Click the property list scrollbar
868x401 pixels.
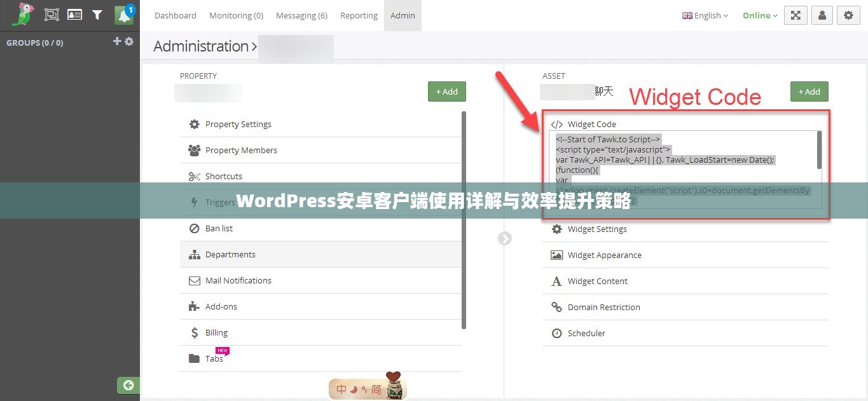464,220
